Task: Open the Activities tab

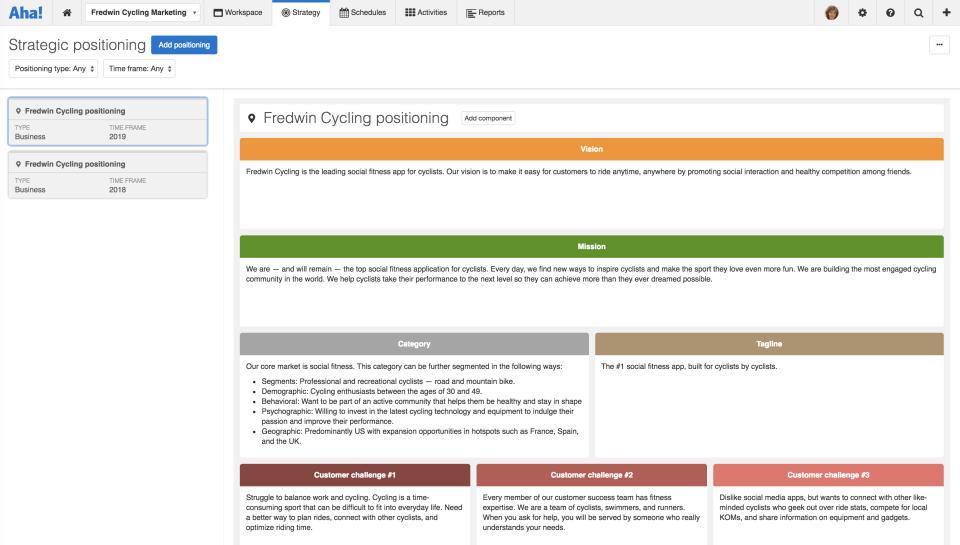Action: click(x=426, y=13)
